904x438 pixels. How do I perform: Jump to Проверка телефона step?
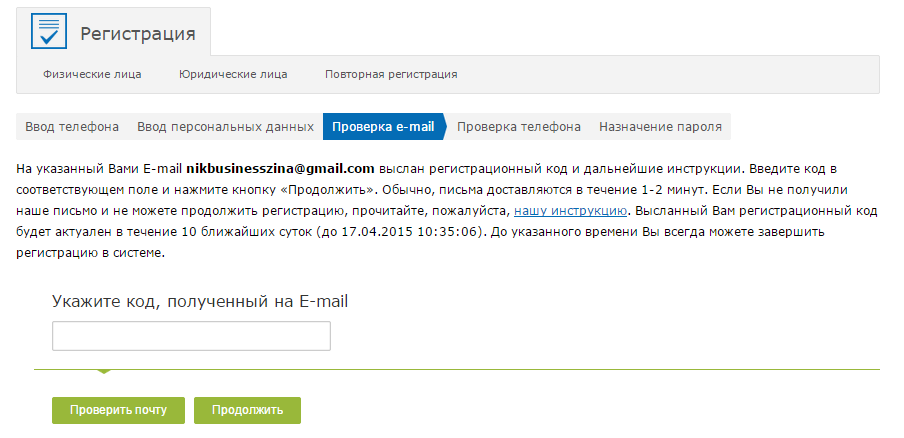(519, 127)
